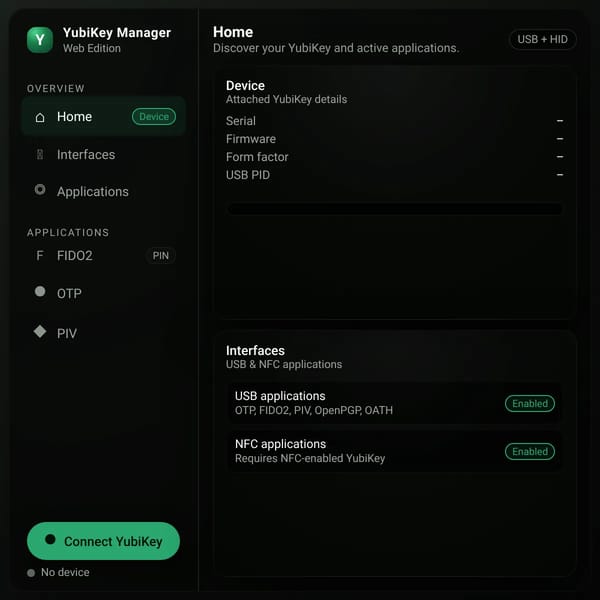This screenshot has height=600, width=600.
Task: Click the Interfaces sidebar icon
Action: coord(40,155)
